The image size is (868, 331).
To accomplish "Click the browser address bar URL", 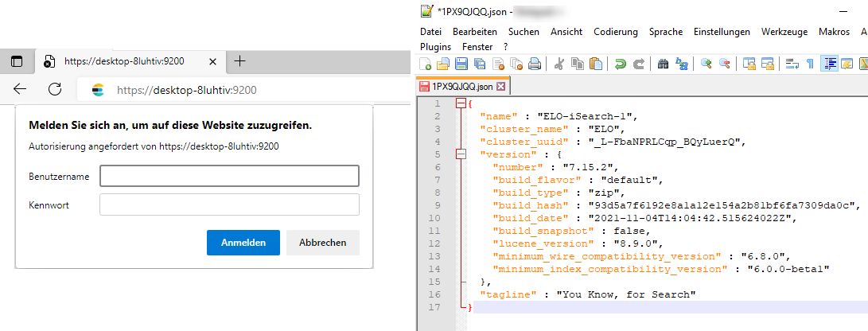I will click(187, 90).
